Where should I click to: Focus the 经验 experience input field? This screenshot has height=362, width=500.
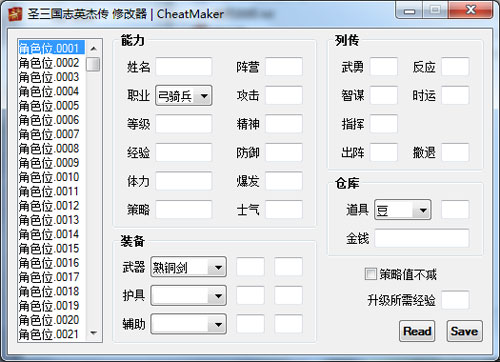click(184, 153)
